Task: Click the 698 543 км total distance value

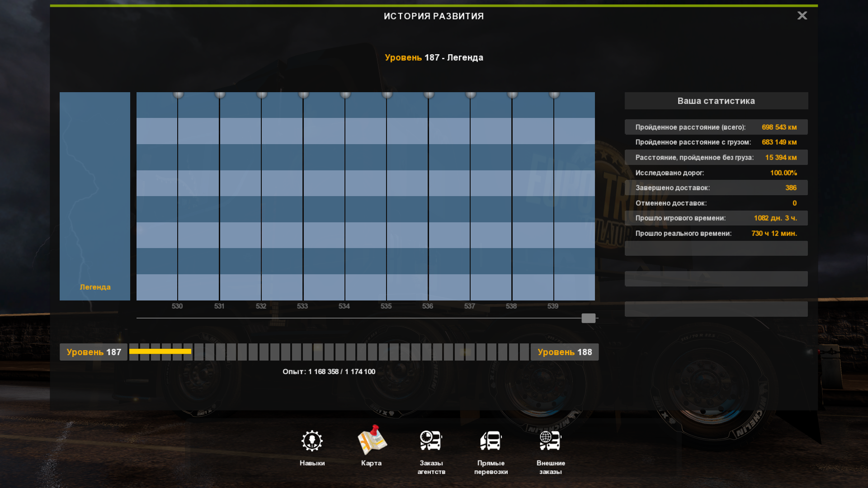Action: [x=779, y=127]
